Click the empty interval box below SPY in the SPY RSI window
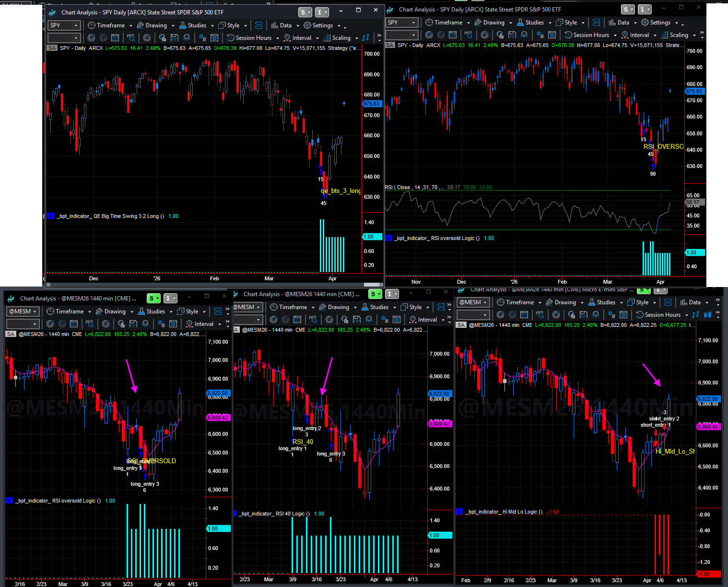Viewport: 728px width, 587px height. tap(401, 35)
